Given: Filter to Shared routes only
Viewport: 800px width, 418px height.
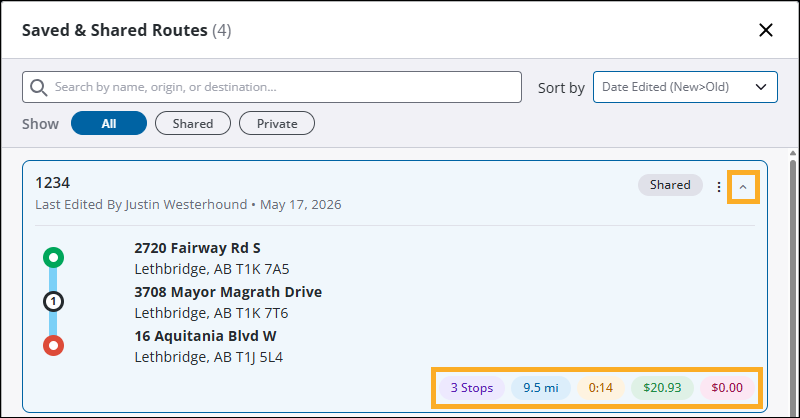Looking at the screenshot, I should point(193,124).
